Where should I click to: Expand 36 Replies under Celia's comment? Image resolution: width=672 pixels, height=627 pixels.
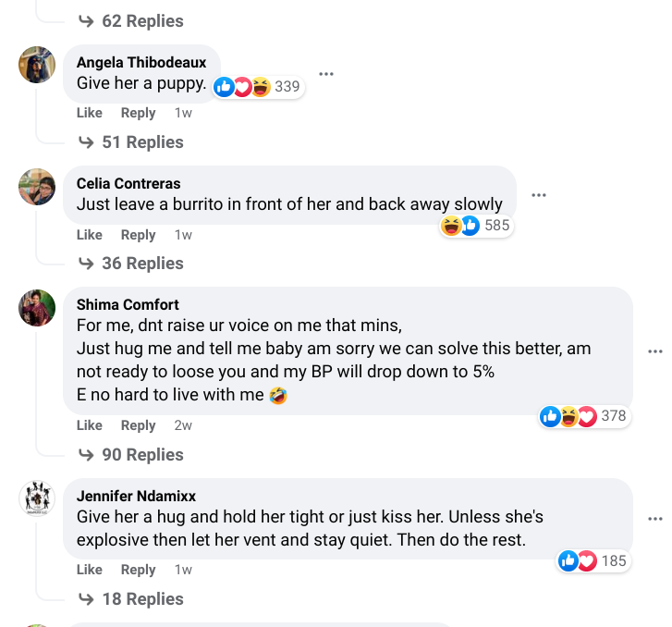[x=131, y=264]
